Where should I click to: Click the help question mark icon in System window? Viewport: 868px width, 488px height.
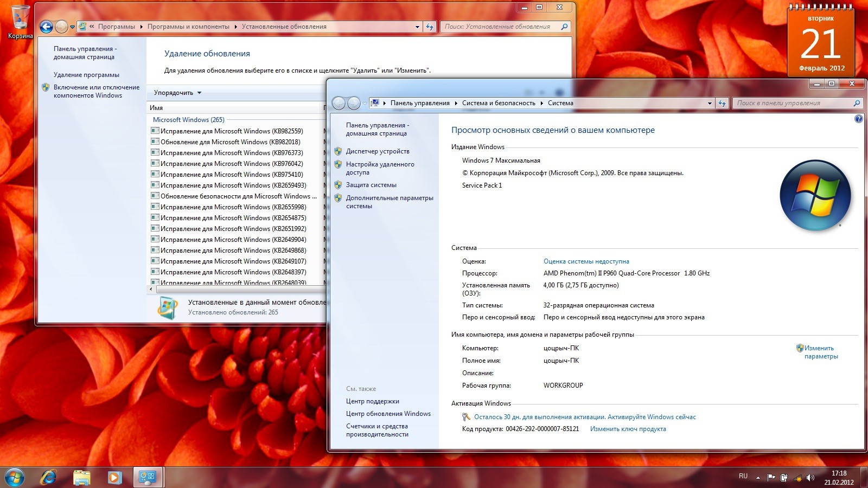tap(858, 119)
